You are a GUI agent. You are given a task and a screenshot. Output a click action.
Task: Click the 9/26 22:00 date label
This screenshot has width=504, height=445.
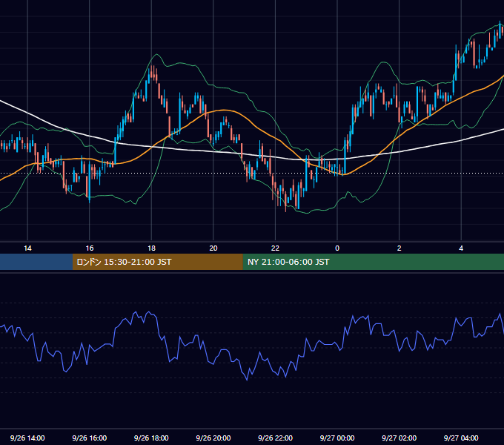pyautogui.click(x=275, y=438)
